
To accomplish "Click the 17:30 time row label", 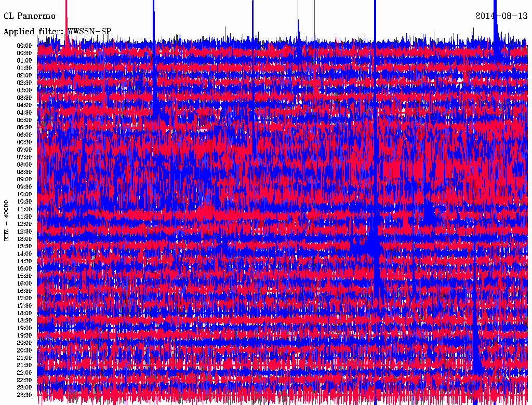I will pyautogui.click(x=24, y=306).
